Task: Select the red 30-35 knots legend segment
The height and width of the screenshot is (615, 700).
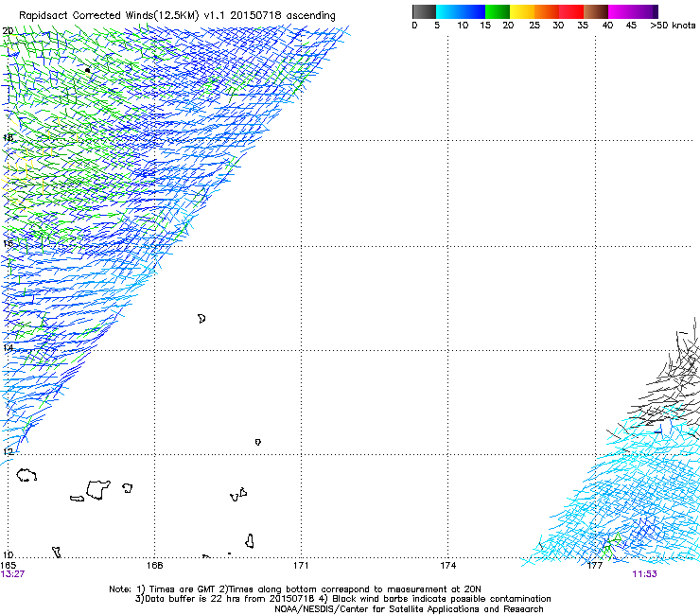Action: 571,11
